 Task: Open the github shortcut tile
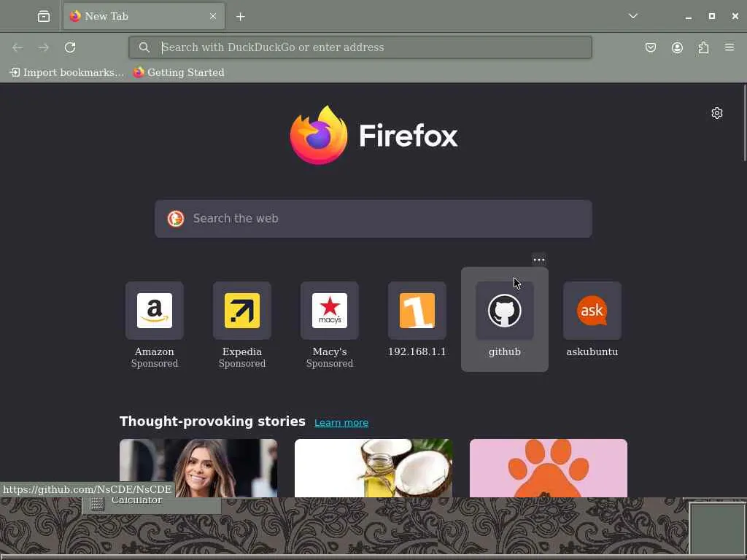[x=505, y=319]
